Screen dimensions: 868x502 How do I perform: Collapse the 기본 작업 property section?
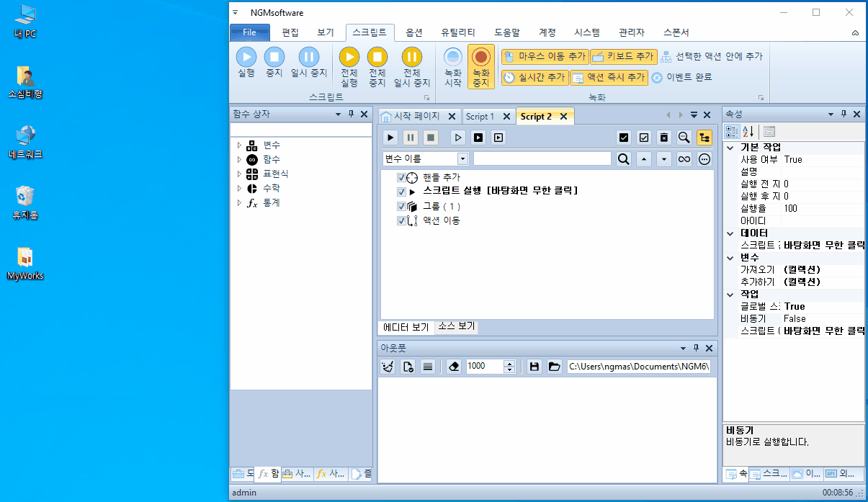[731, 147]
